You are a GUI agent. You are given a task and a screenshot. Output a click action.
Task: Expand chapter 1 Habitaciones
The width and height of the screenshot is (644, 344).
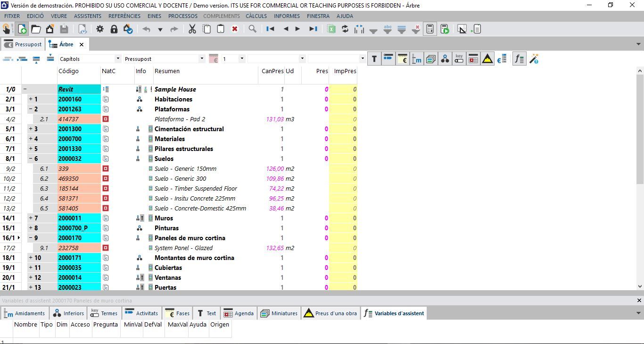pyautogui.click(x=30, y=99)
